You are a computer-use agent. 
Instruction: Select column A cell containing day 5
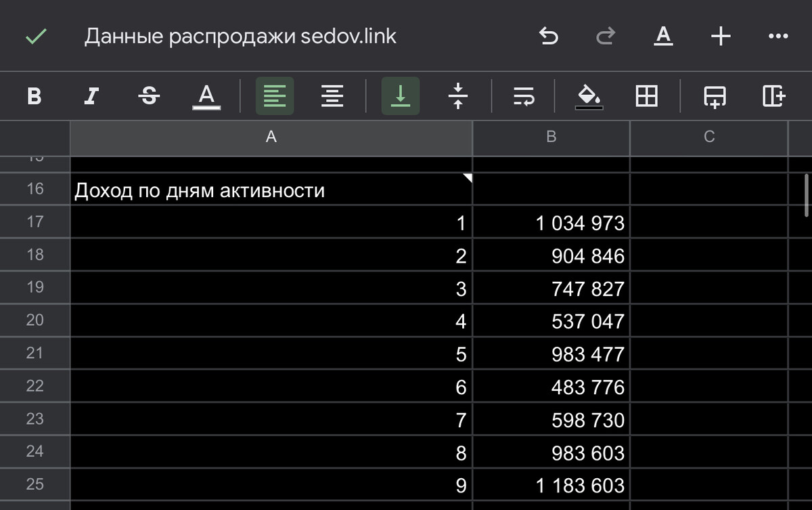tap(271, 354)
